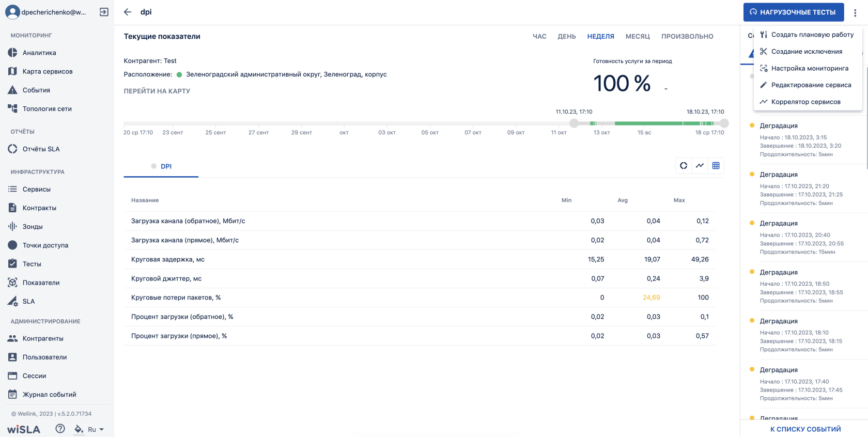Open the Ru language dropdown
Screen dimensions: 868x437
pos(96,429)
